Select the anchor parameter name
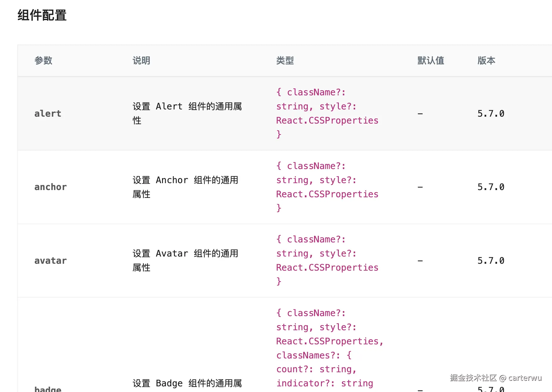The width and height of the screenshot is (552, 392). 51,187
